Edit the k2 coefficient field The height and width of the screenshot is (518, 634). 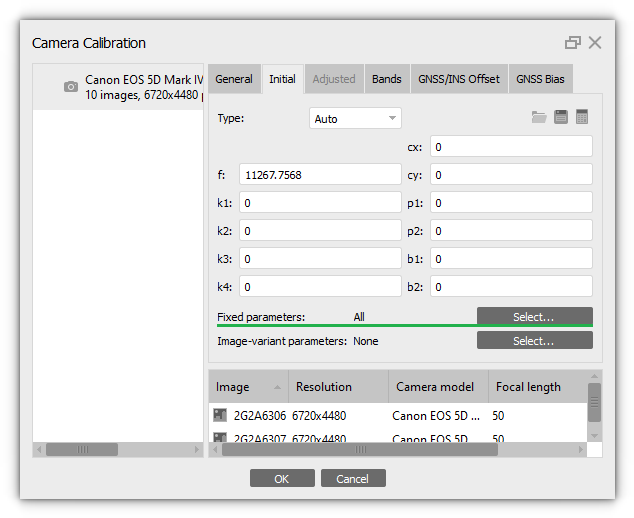(x=320, y=230)
